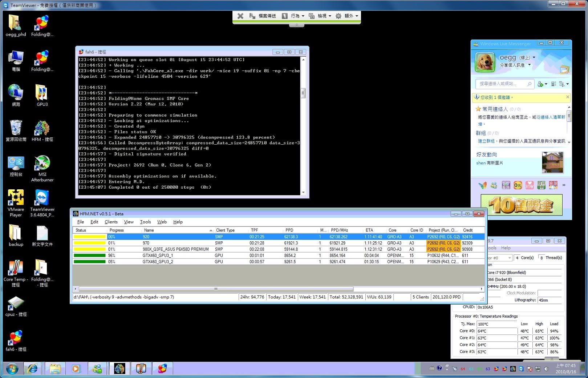Open the TeamViewer 額外 dropdown menu
The height and width of the screenshot is (378, 588).
[x=347, y=16]
